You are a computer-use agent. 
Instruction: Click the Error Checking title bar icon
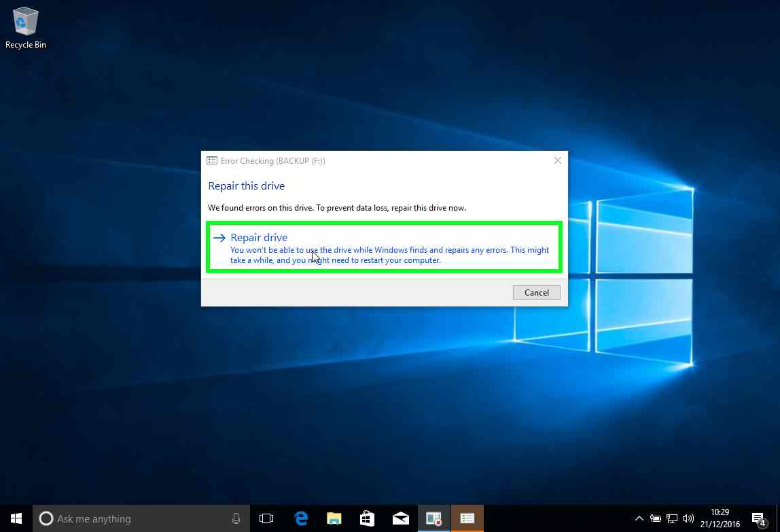pyautogui.click(x=212, y=161)
